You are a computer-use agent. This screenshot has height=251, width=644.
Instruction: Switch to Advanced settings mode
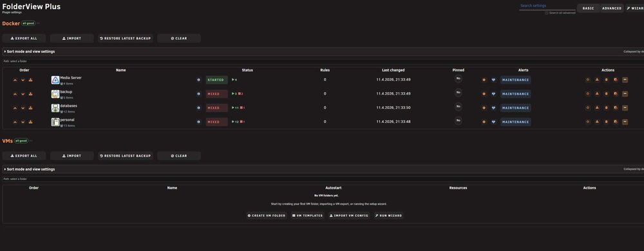(x=612, y=8)
